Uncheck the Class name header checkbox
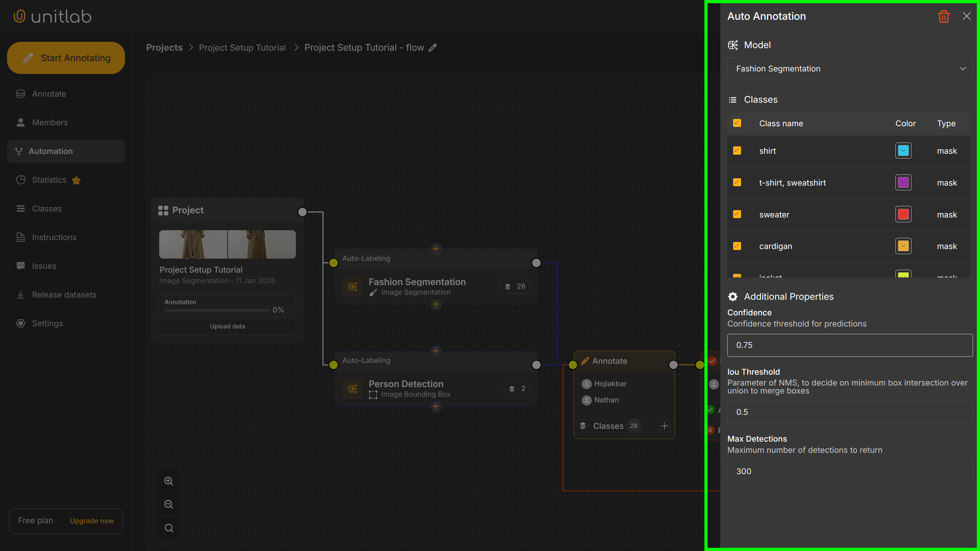 737,123
